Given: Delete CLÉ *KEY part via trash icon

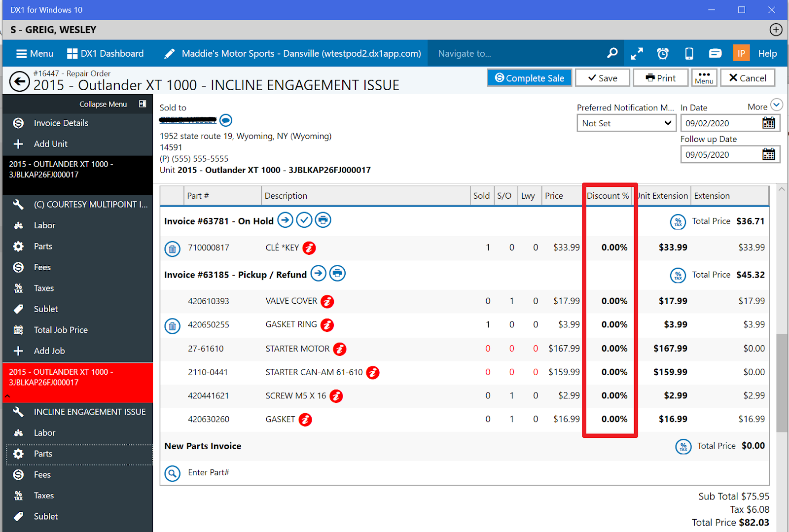Looking at the screenshot, I should tap(172, 249).
